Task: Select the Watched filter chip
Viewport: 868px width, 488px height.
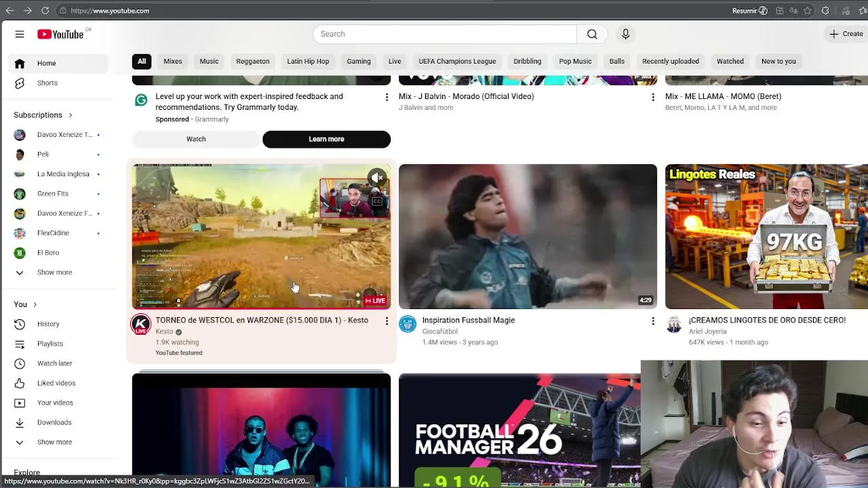Action: [730, 61]
